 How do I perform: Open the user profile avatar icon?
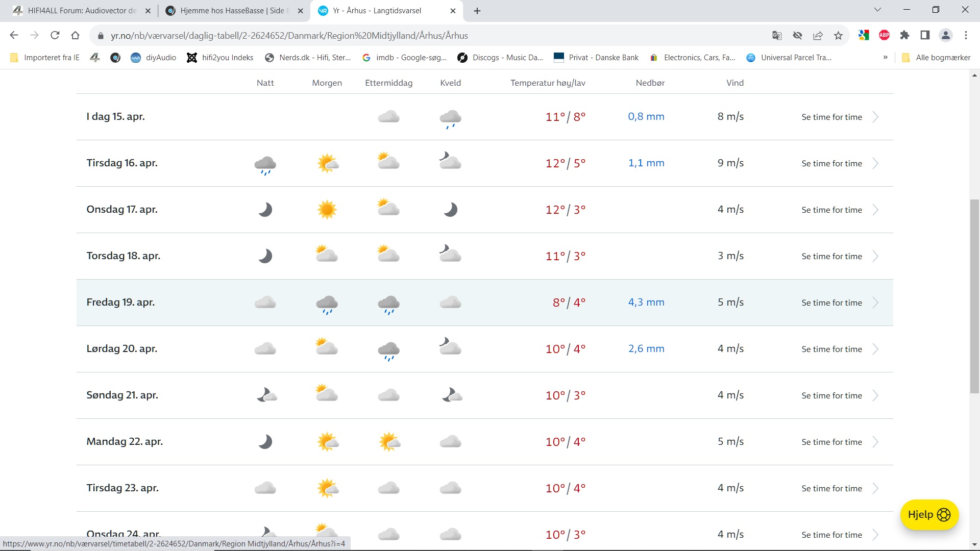pos(945,35)
